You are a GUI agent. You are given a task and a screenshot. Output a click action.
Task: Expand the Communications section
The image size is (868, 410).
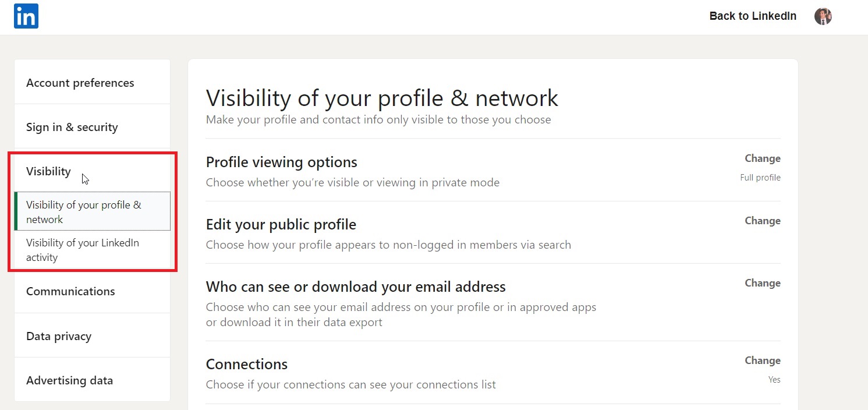click(70, 291)
